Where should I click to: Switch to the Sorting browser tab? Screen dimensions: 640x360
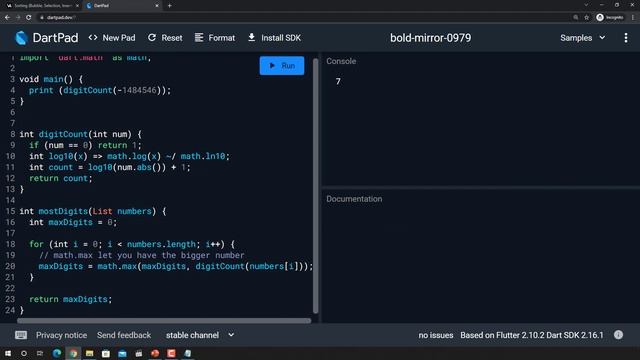(42, 6)
